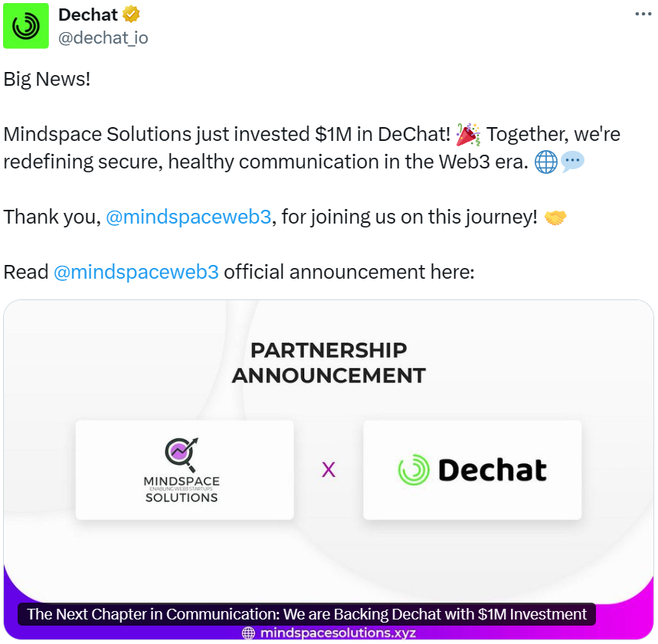Click the Dechat green profile avatar
The width and height of the screenshot is (658, 644).
(26, 26)
